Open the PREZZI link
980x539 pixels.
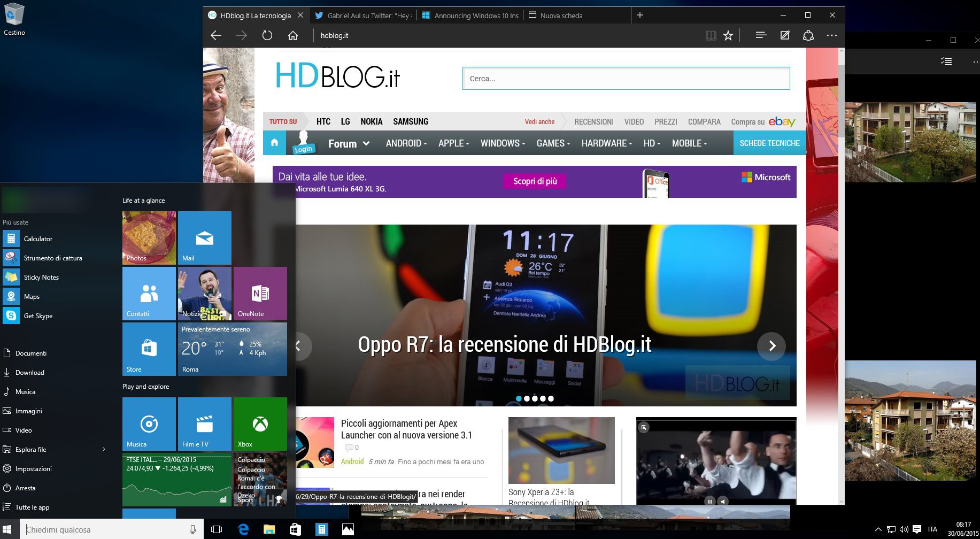click(x=666, y=122)
